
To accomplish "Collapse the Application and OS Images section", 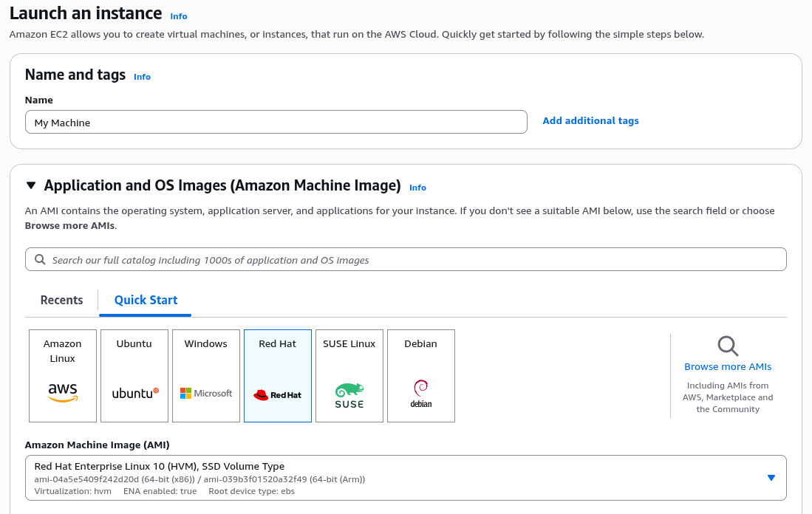I will [31, 186].
